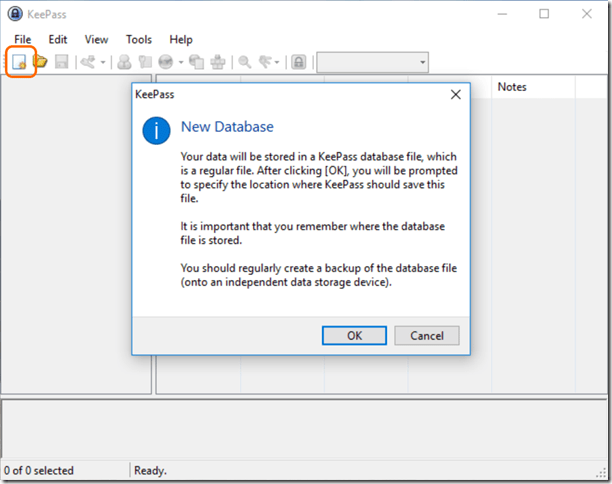The image size is (612, 484).
Task: Click the Open Database folder icon
Action: pyautogui.click(x=41, y=62)
